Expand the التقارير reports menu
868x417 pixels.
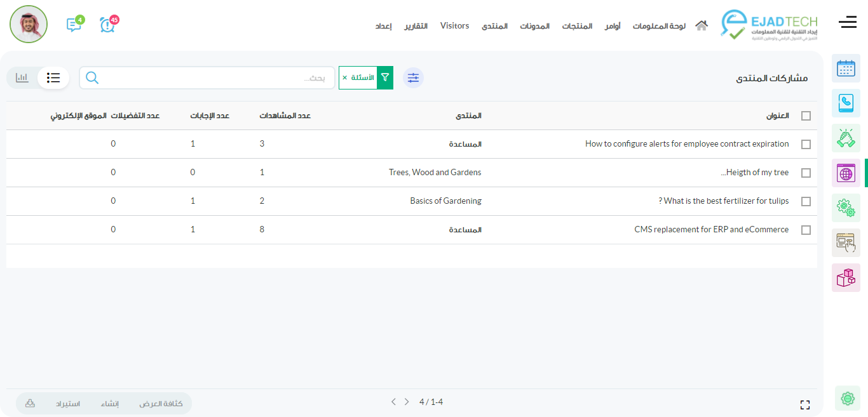tap(416, 26)
